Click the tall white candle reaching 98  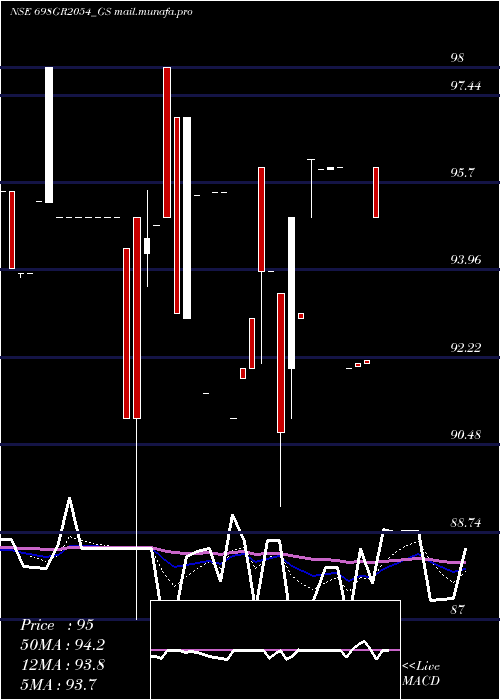coord(49,135)
